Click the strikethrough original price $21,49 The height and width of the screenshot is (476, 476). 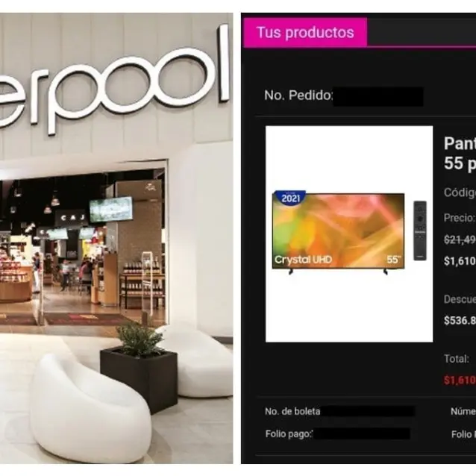(x=460, y=239)
